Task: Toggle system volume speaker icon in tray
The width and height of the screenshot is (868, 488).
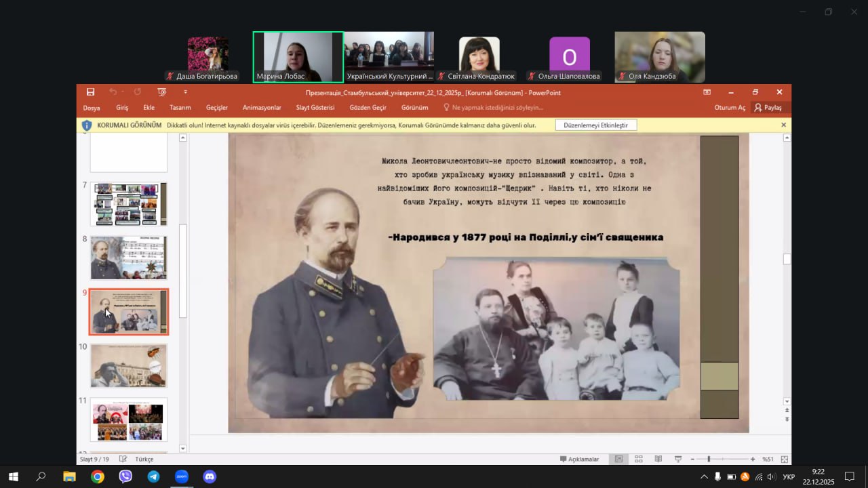Action: (771, 476)
